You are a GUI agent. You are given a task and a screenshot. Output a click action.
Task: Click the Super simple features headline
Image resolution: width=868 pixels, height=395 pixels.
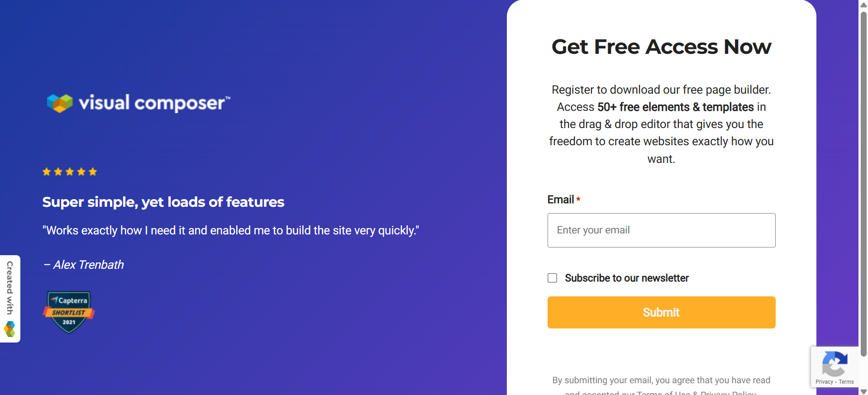click(163, 202)
